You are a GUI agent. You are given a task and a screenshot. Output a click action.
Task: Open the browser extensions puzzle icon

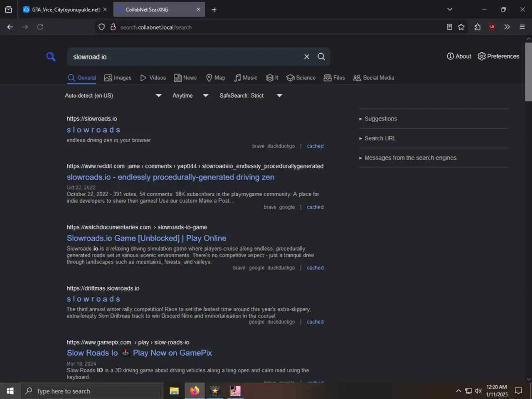coord(478,27)
